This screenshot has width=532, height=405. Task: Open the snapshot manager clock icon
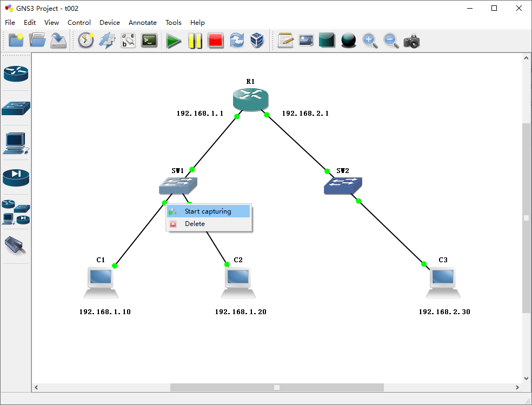tap(86, 41)
